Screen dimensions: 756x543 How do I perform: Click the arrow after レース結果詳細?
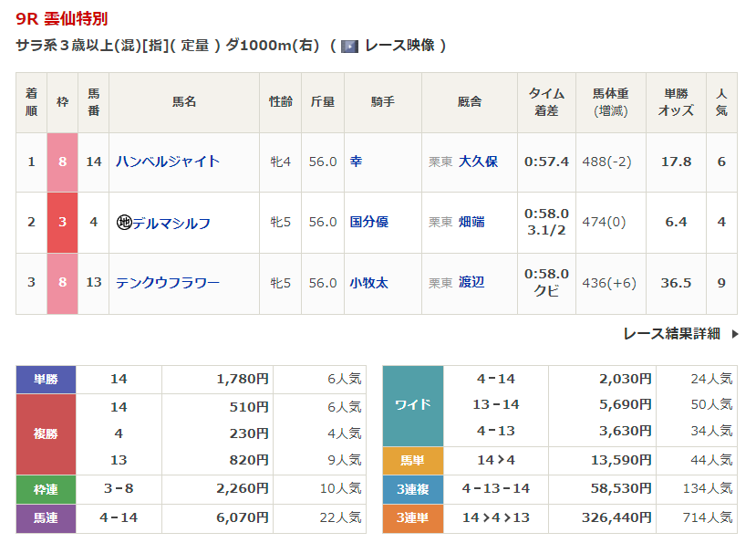point(735,334)
